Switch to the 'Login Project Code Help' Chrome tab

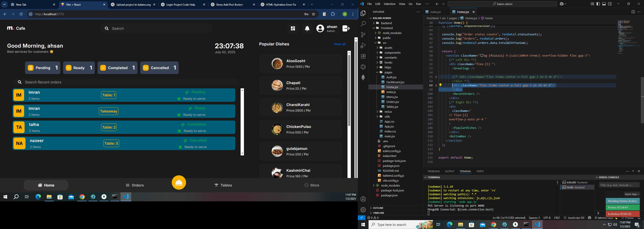tap(180, 5)
